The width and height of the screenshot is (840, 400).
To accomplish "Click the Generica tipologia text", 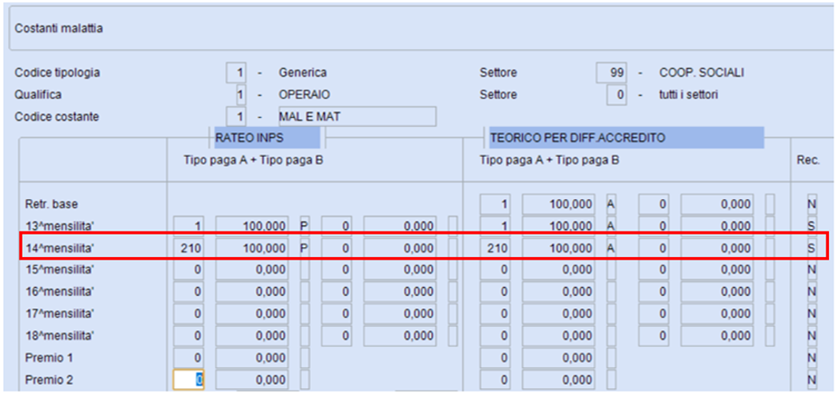I will pos(303,73).
